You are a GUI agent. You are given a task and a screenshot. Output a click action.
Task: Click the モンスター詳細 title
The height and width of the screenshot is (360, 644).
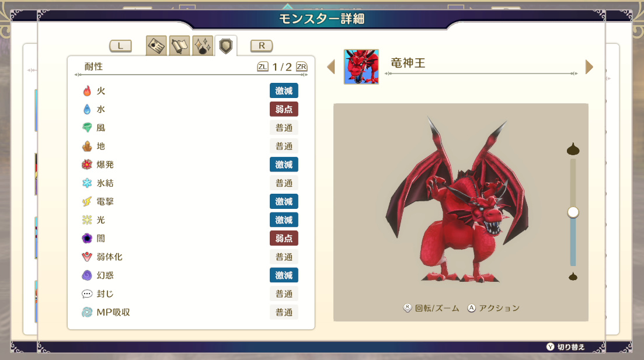[322, 19]
